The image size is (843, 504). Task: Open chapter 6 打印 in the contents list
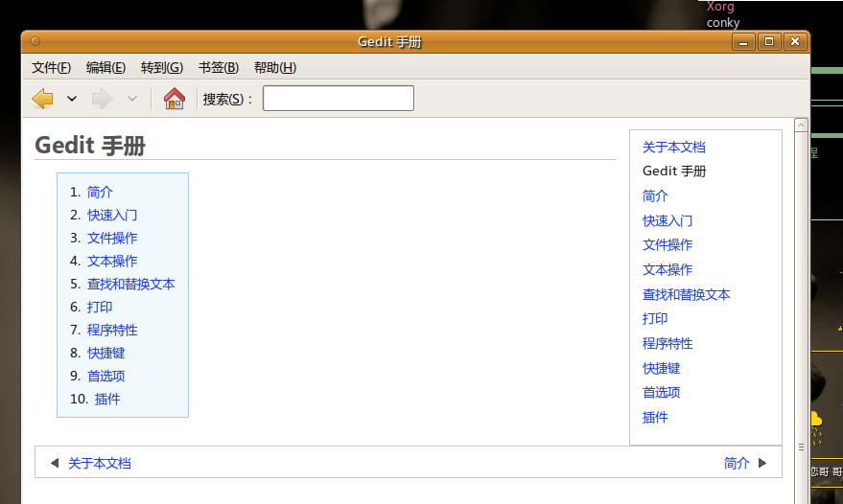coord(100,307)
